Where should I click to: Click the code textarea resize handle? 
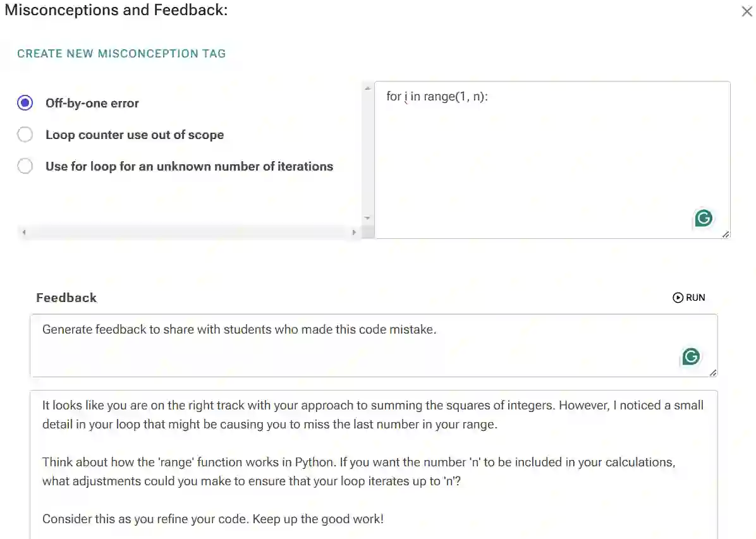click(x=725, y=234)
